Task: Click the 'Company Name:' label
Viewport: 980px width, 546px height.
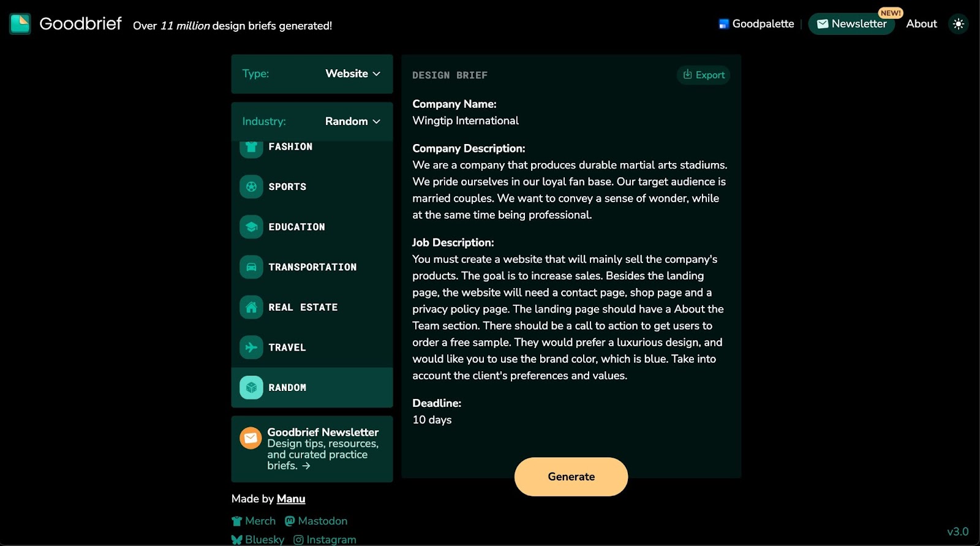Action: click(x=454, y=104)
